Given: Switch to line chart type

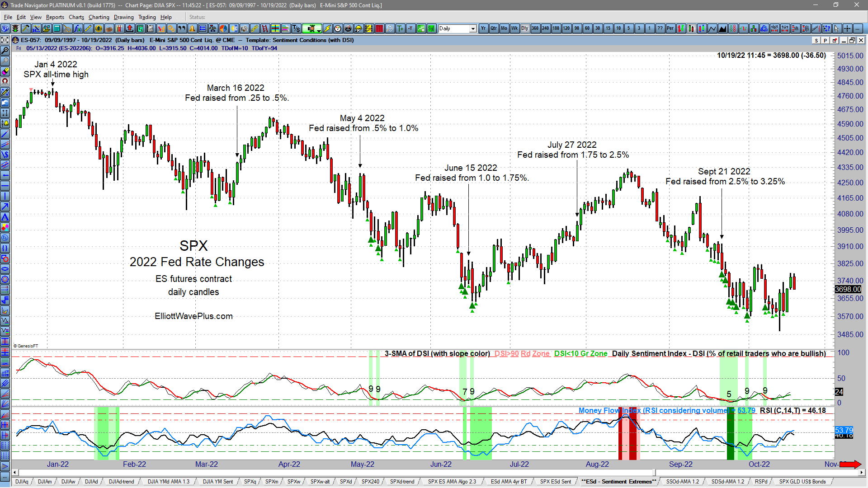Looking at the screenshot, I should point(712,28).
